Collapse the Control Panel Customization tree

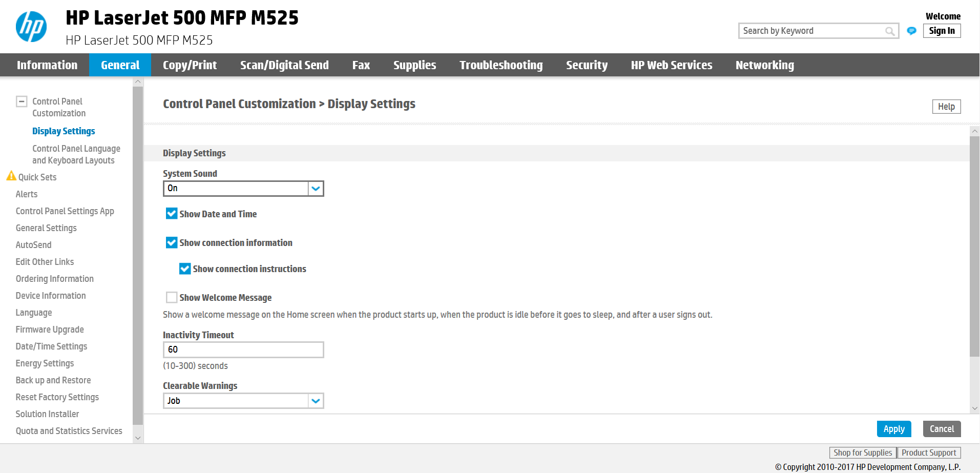click(22, 101)
